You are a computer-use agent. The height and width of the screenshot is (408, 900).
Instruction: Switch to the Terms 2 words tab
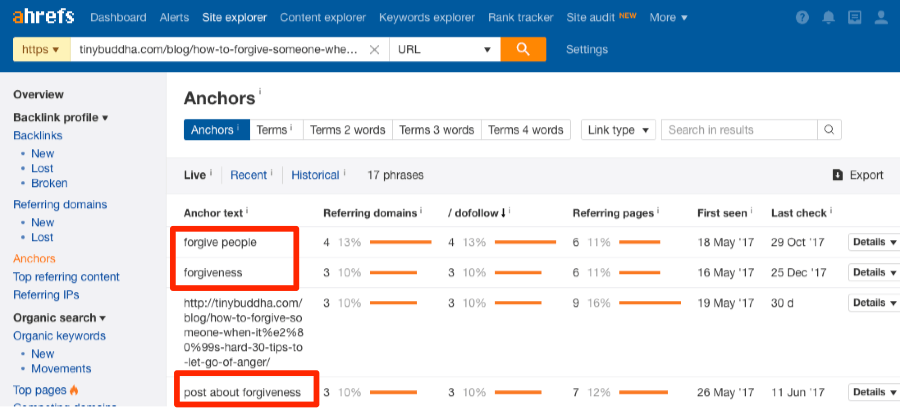click(x=347, y=130)
